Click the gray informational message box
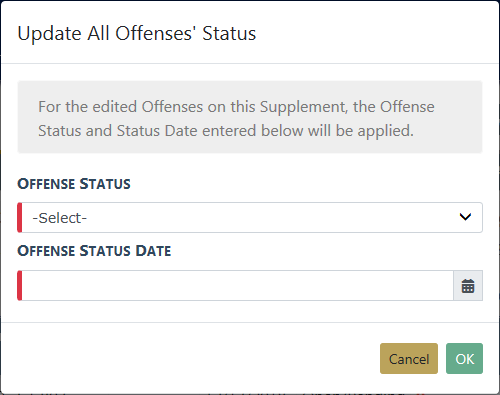Screen dimensions: 500x395 coord(250,117)
